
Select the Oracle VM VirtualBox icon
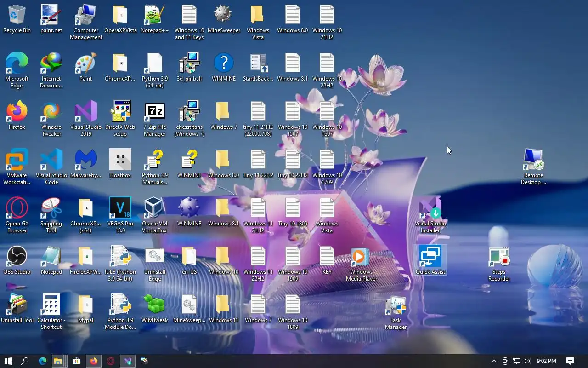click(x=155, y=215)
